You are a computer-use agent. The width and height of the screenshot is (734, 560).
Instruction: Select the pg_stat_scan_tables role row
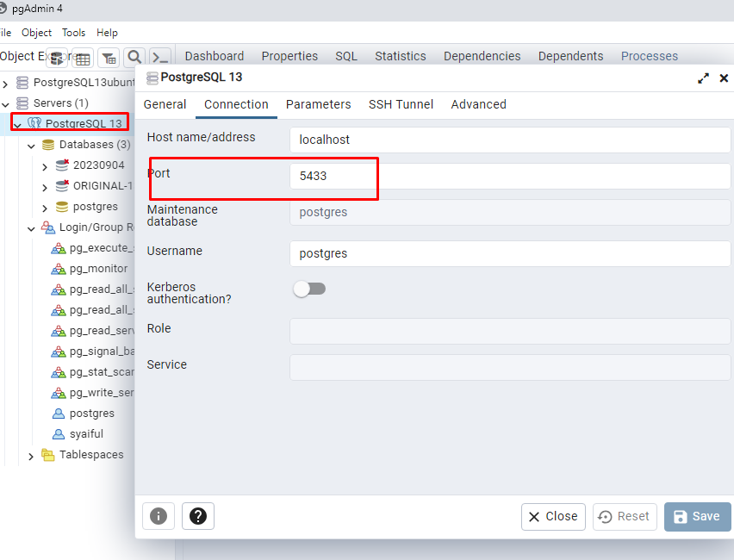tap(92, 372)
